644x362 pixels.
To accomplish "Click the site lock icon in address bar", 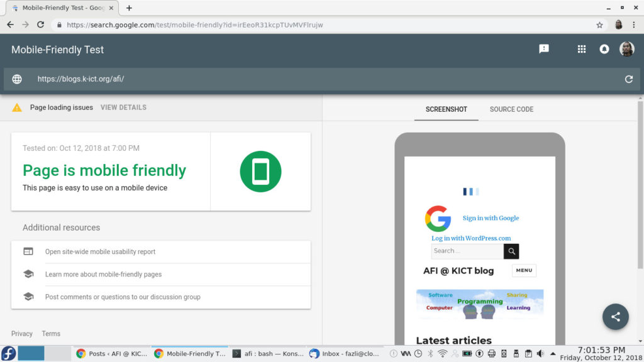I will pos(60,25).
